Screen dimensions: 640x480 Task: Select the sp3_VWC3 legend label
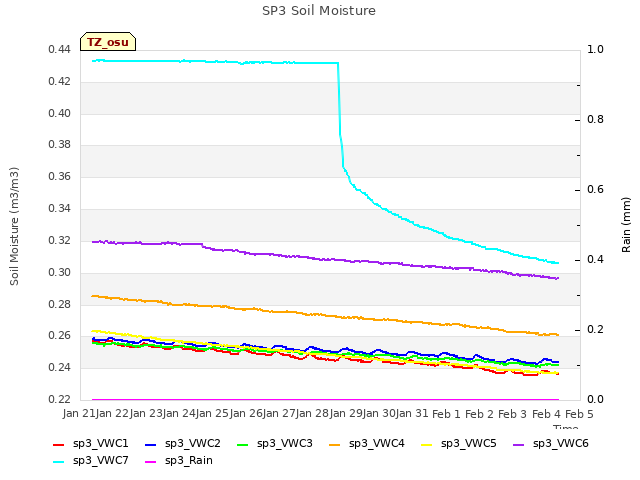coord(285,444)
